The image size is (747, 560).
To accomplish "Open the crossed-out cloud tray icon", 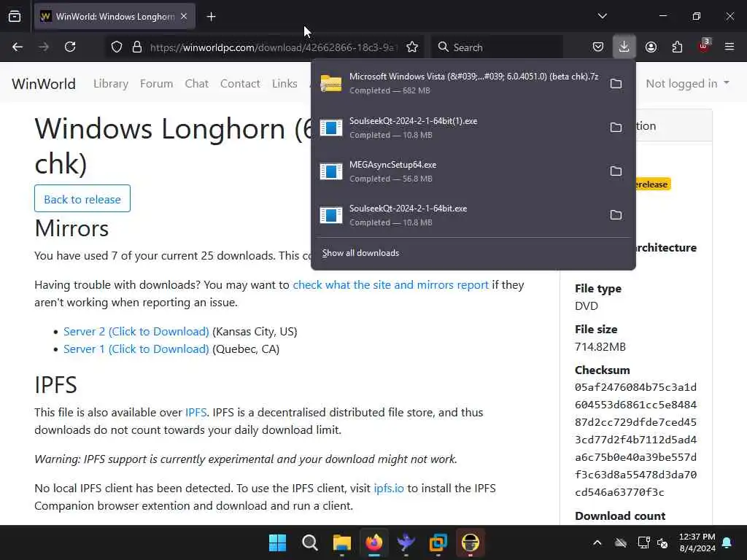I will (x=620, y=542).
